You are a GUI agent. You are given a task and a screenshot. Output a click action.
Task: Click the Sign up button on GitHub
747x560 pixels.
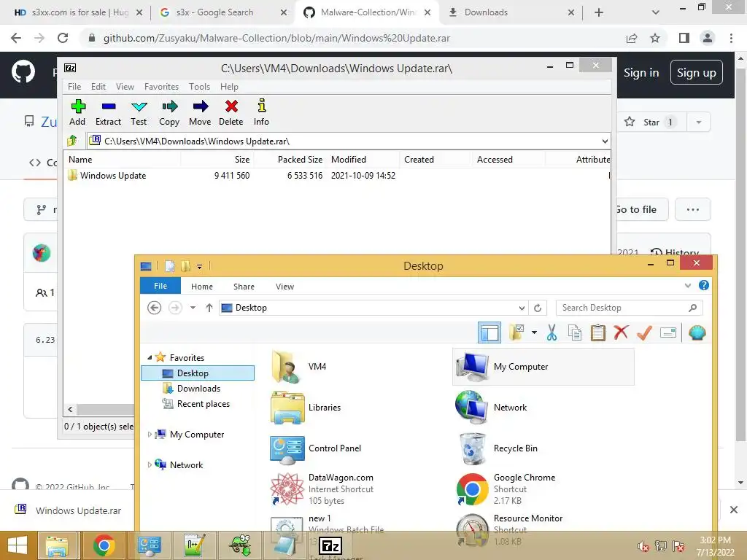pos(697,72)
